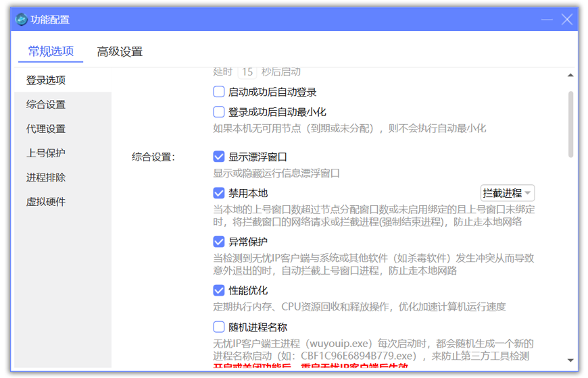Toggle the 异常保护 checkbox off
This screenshot has height=378, width=588.
(219, 242)
